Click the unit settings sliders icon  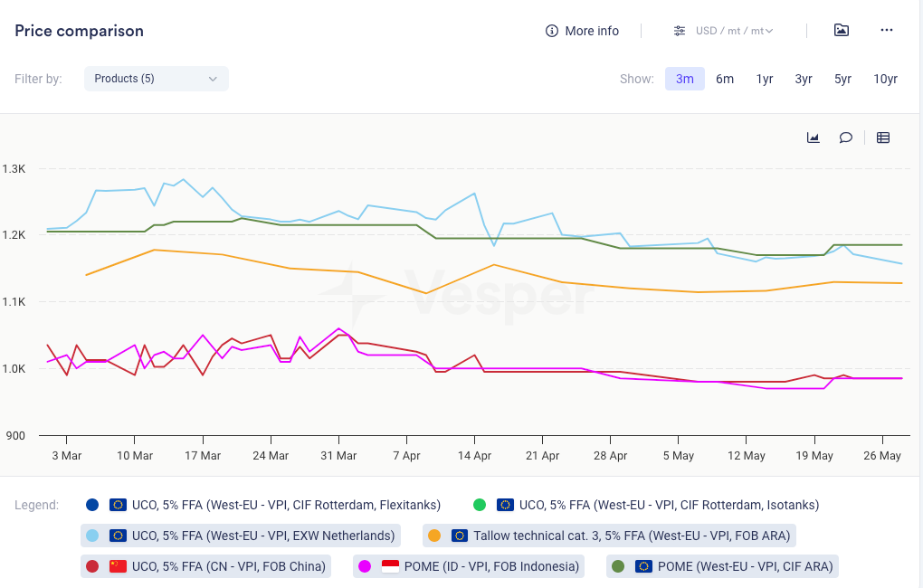(680, 31)
